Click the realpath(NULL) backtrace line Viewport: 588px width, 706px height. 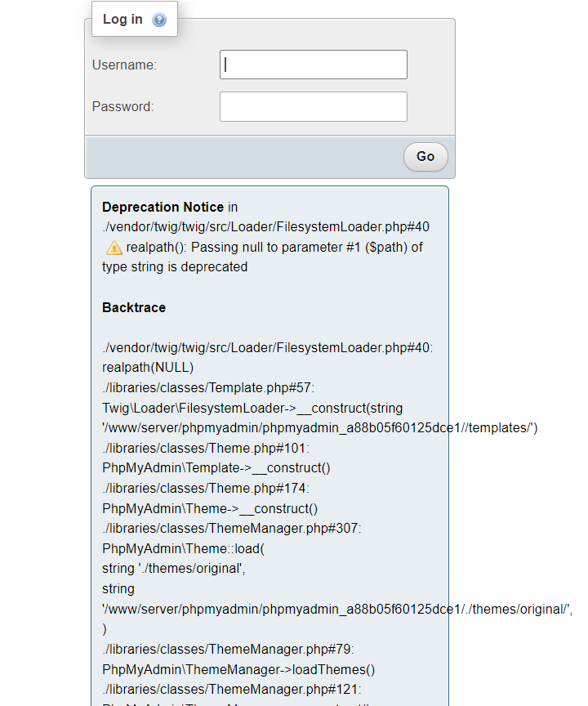[148, 367]
